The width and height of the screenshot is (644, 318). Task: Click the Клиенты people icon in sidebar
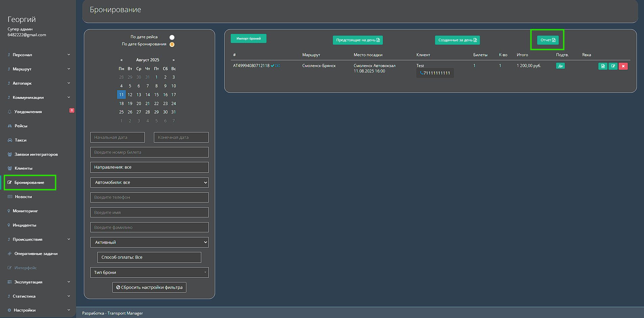tap(10, 168)
